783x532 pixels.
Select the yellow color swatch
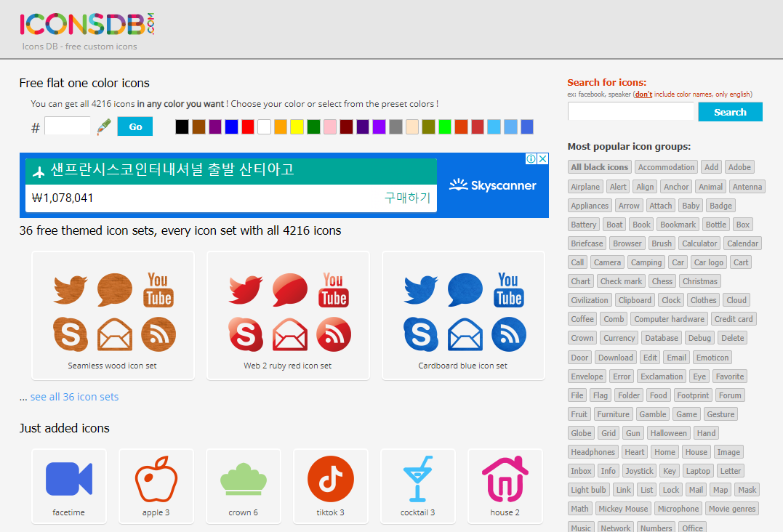click(297, 126)
